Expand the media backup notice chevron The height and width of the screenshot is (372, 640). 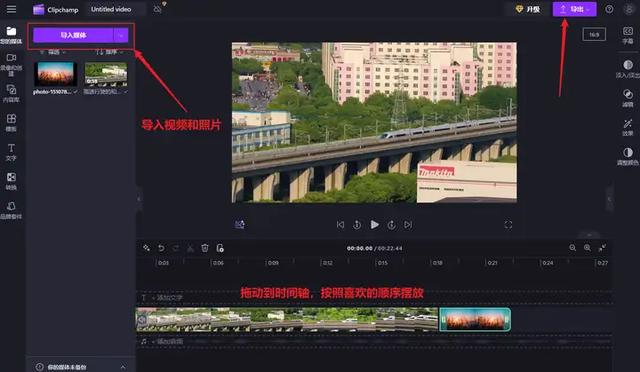(x=123, y=367)
